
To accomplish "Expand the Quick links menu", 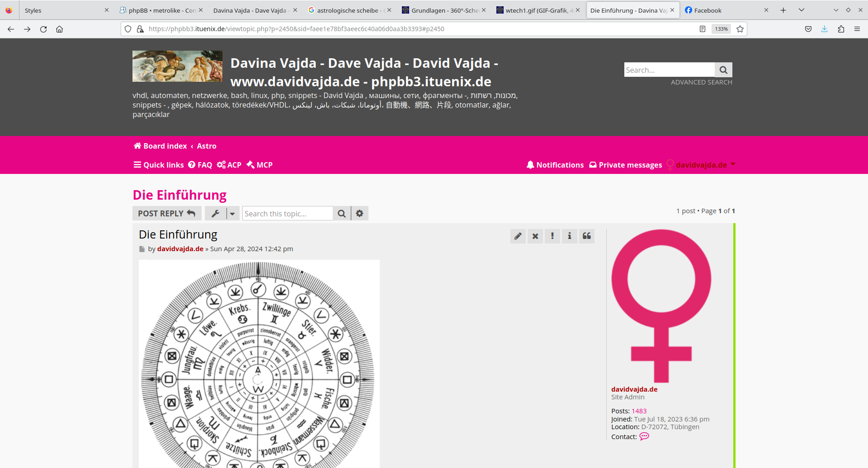I will (x=159, y=165).
